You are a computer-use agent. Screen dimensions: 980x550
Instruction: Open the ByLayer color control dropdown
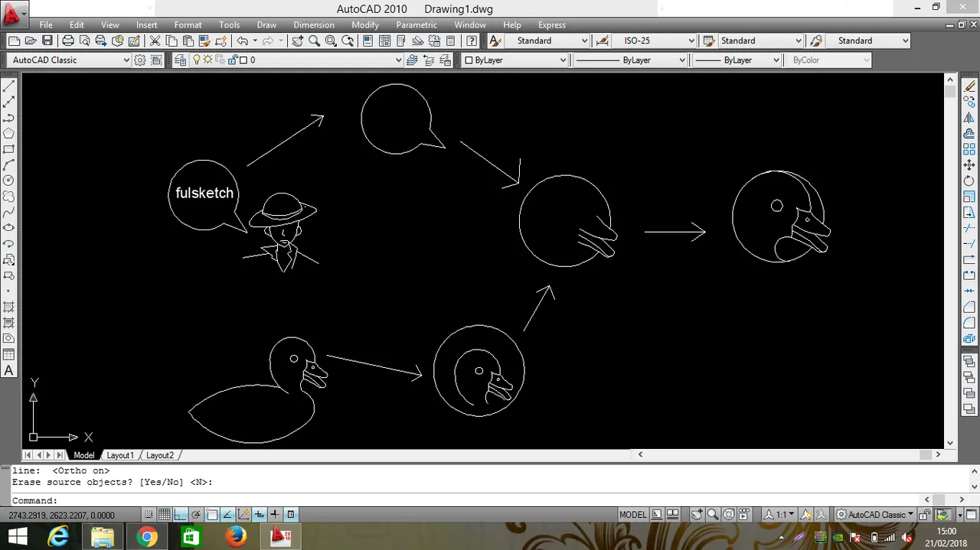[514, 60]
